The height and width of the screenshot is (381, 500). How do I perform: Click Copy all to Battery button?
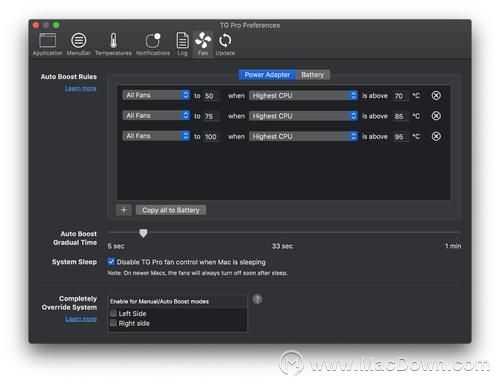171,210
